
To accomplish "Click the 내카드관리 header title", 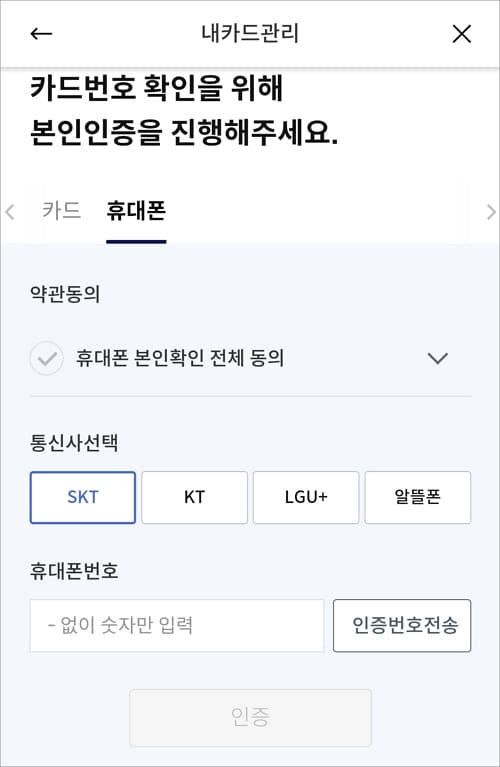I will (250, 34).
